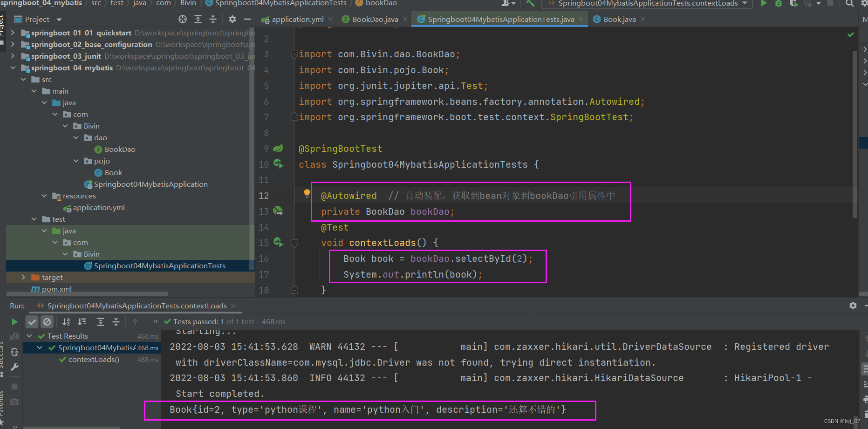Screen dimensions: 868x429
Task: Collapse the Test Results tree node
Action: pos(30,336)
